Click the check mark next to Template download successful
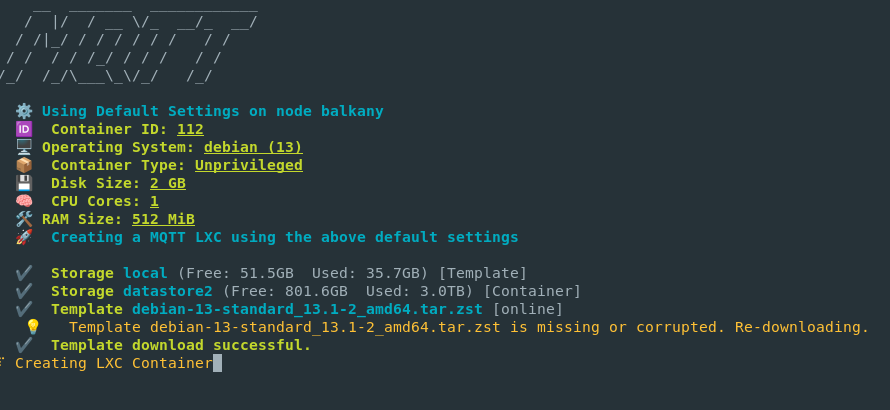890x410 pixels. click(x=24, y=345)
